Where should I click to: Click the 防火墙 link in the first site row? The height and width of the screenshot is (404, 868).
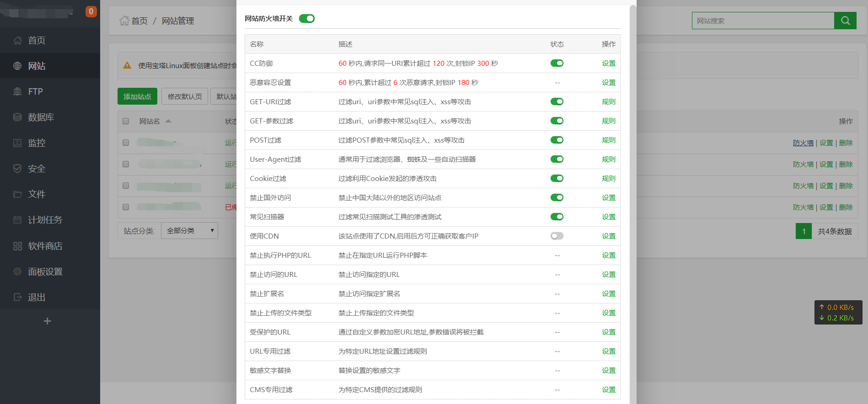803,143
